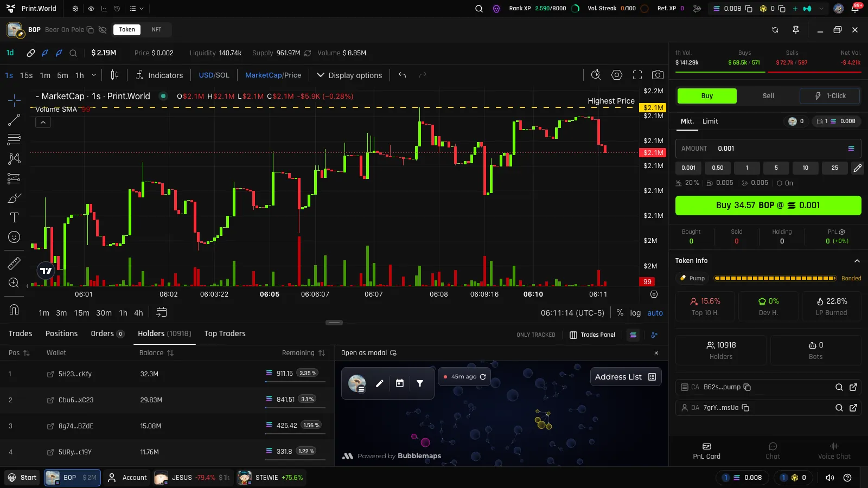This screenshot has height=488, width=868.
Task: Click the AMOUNT input field
Action: pos(768,149)
